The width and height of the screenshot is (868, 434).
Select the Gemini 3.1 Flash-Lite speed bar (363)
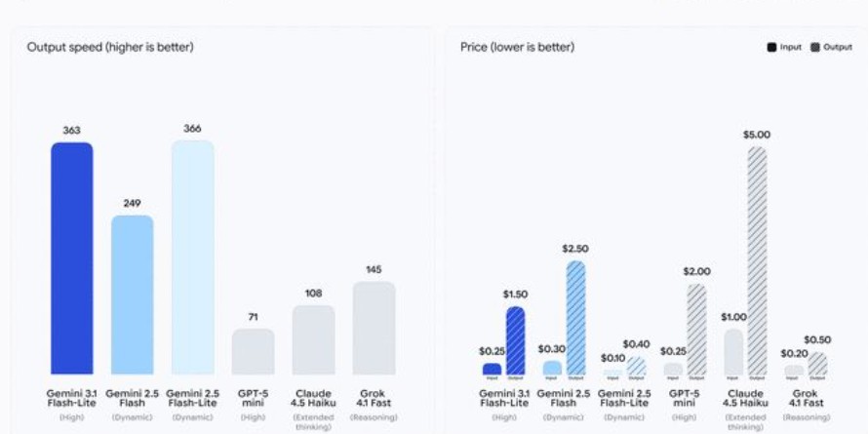[x=72, y=258]
